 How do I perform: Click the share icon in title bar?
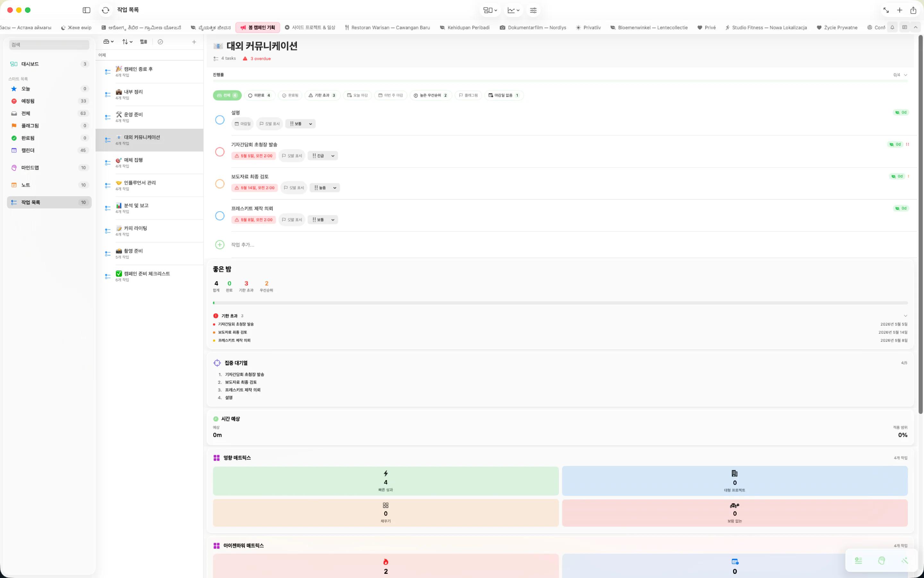(x=913, y=10)
